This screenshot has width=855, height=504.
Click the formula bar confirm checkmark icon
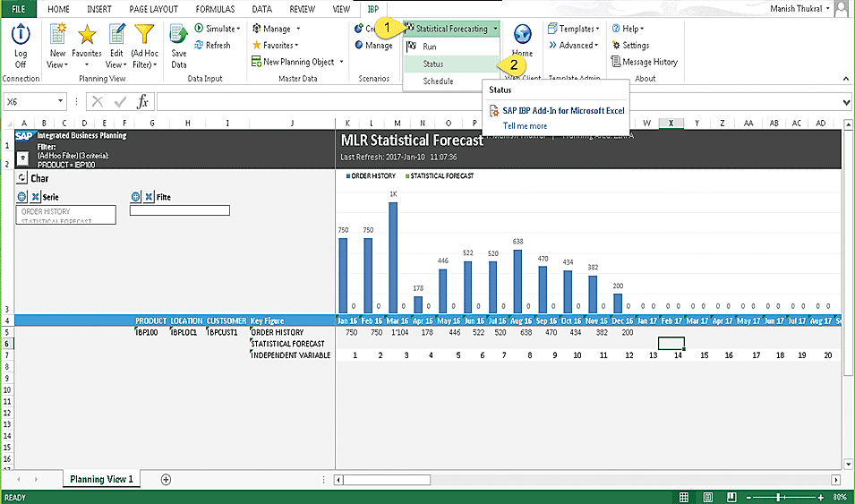121,101
